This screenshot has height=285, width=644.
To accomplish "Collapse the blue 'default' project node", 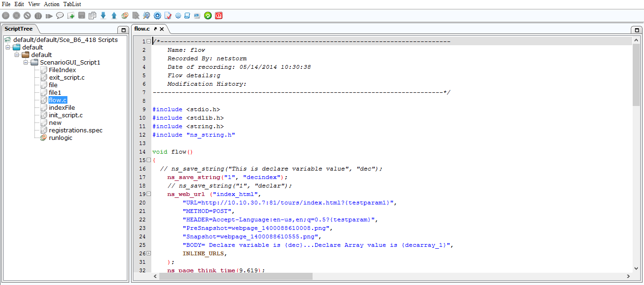I will coord(8,47).
